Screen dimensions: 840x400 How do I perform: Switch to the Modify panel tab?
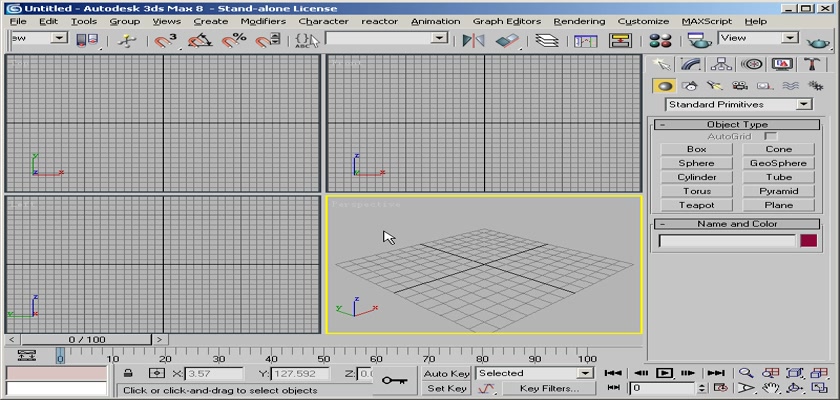[x=691, y=64]
